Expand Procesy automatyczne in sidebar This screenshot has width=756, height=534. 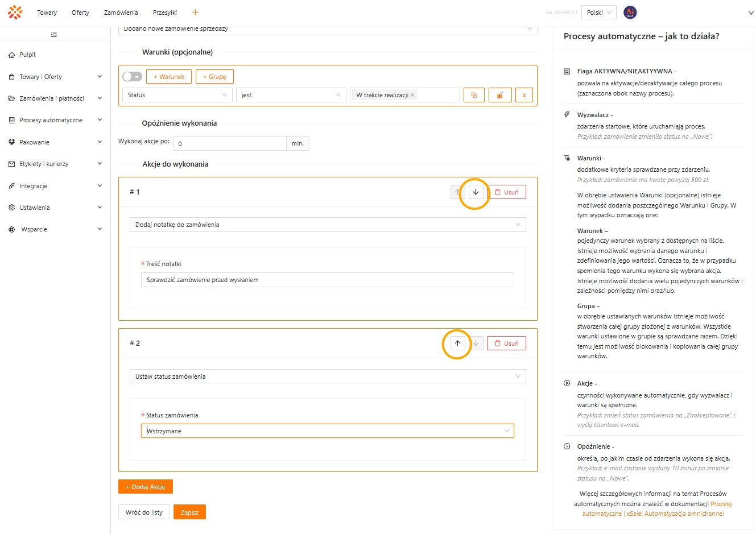tap(55, 120)
